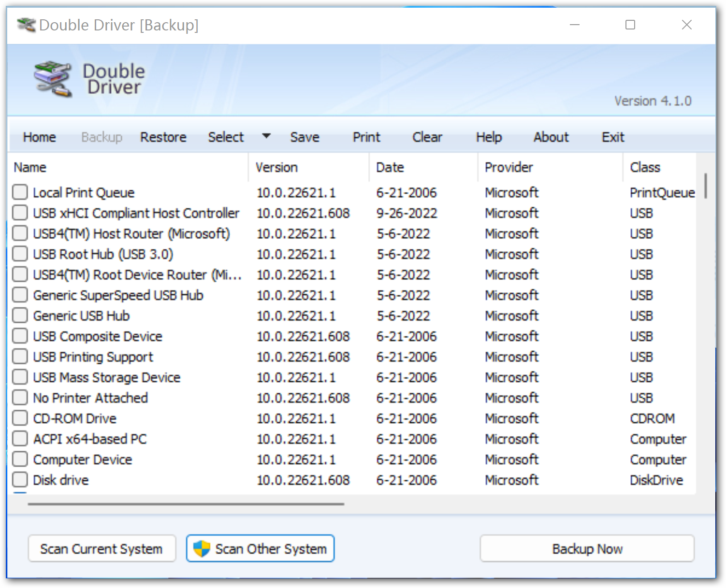
Task: Select the ACPI x64-based PC checkbox
Action: click(20, 439)
